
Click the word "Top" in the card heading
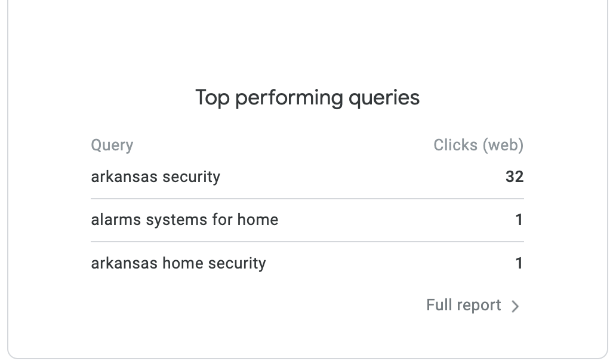point(212,97)
